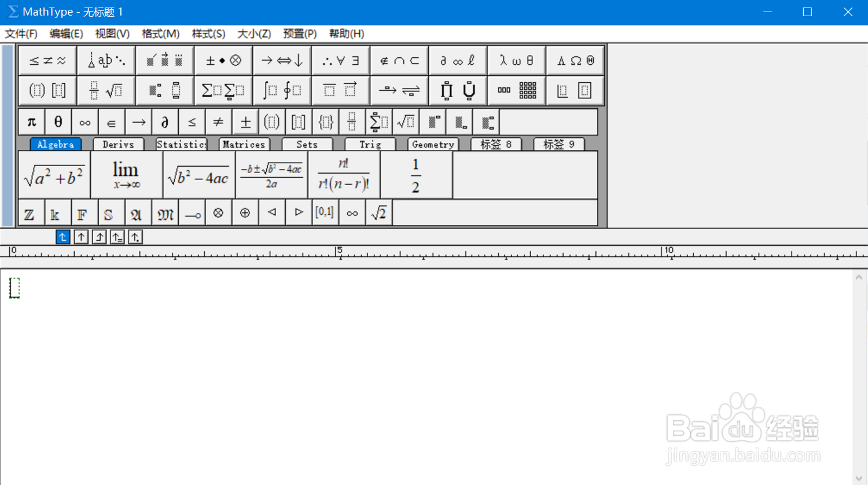The image size is (868, 485).
Task: Open the 格式(M) menu
Action: [x=160, y=34]
